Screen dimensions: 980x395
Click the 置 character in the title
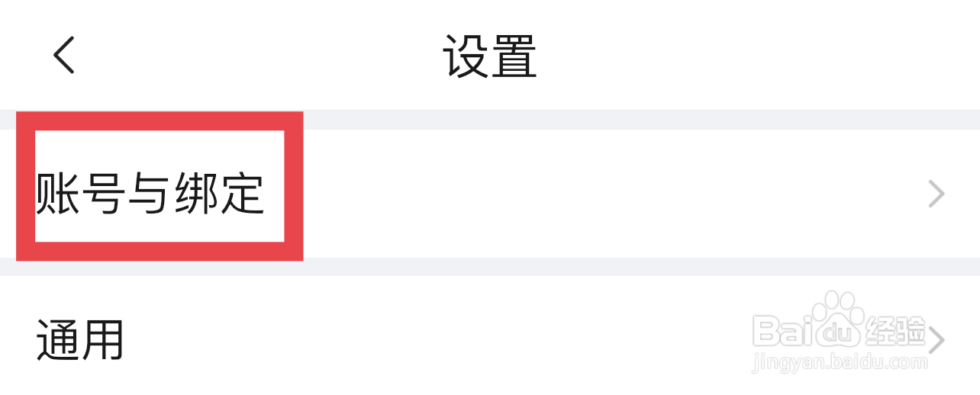[513, 56]
